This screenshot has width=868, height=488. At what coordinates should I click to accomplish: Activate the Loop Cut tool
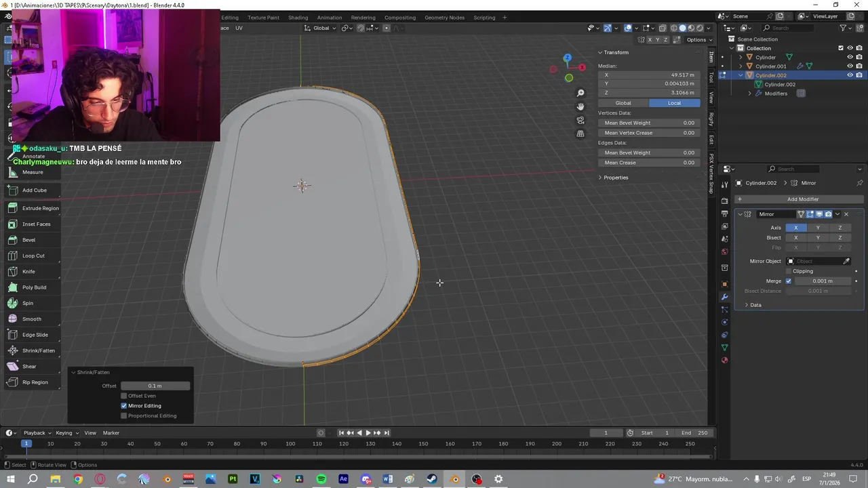click(x=33, y=256)
